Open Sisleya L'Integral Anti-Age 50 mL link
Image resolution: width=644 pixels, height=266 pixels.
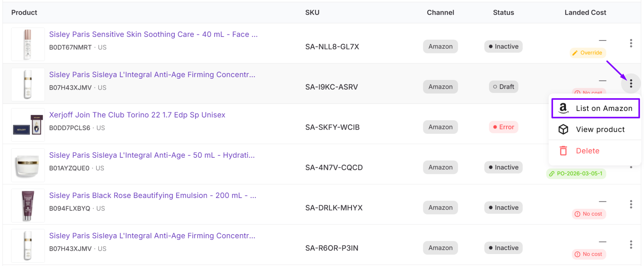click(x=152, y=155)
